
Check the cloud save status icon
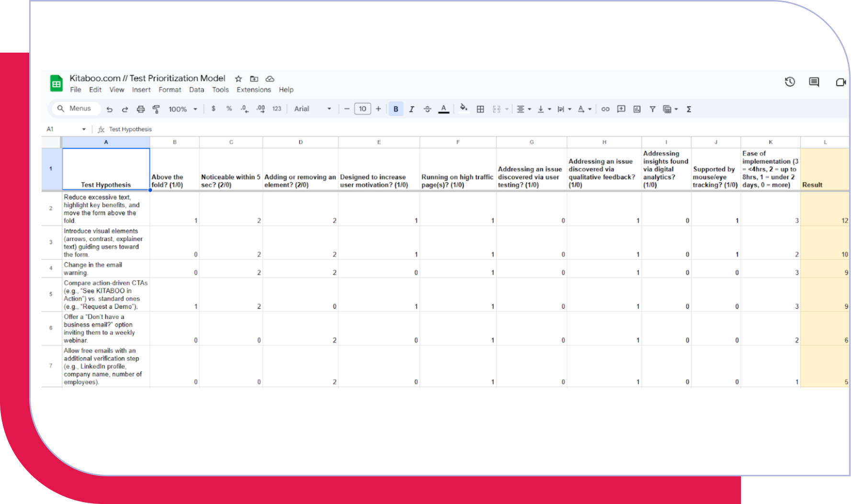(270, 79)
